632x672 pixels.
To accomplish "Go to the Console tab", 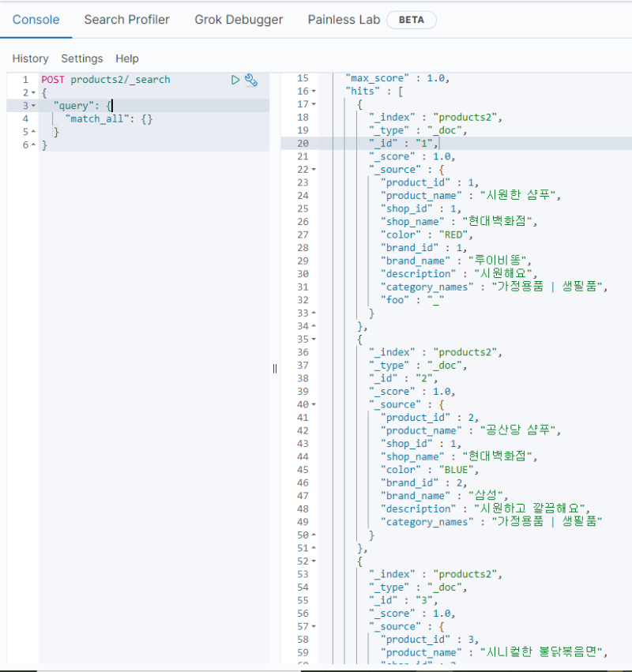I will tap(36, 20).
